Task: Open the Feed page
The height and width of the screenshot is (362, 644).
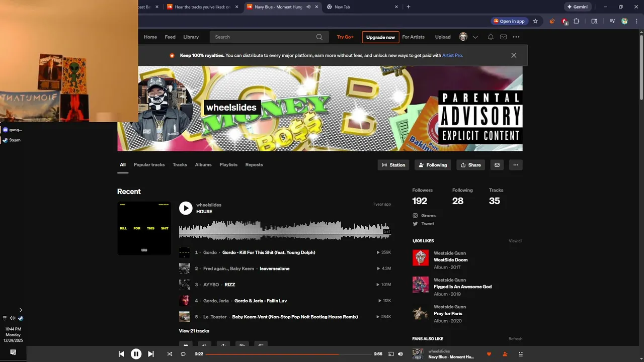Action: 170,37
